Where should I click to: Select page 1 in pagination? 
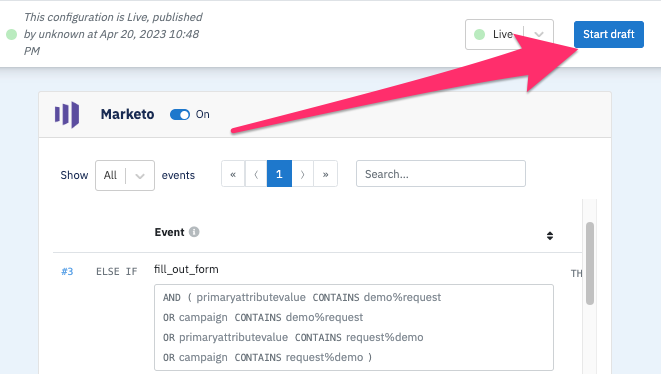[x=279, y=174]
